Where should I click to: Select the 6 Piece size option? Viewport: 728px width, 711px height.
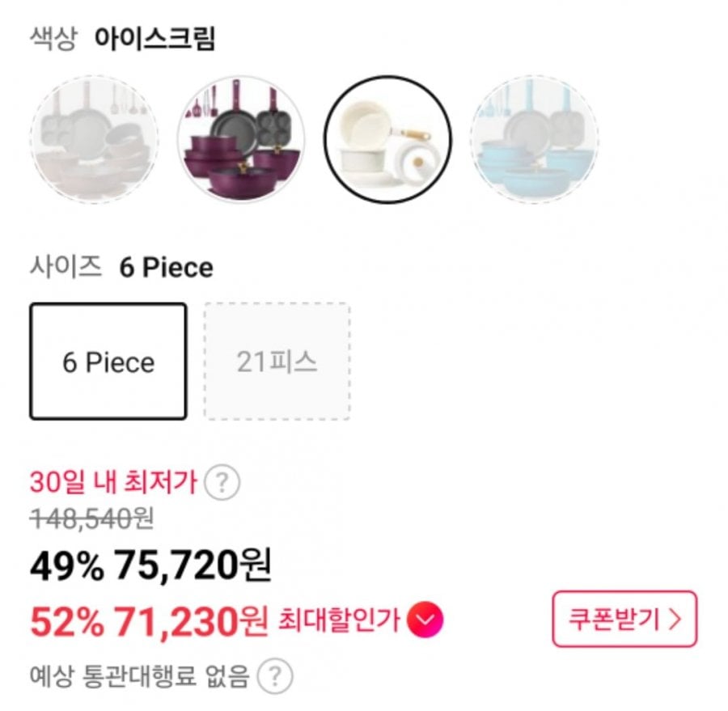[x=108, y=362]
